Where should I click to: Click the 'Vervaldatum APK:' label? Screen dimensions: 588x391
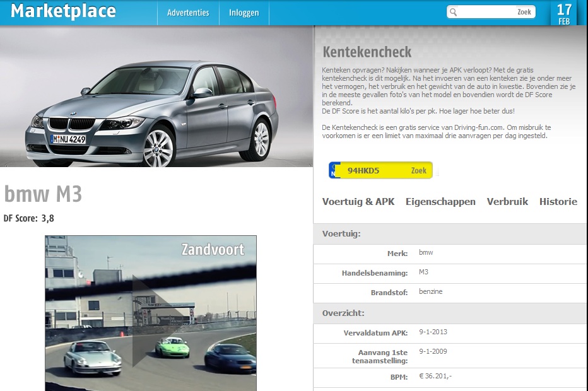pos(375,333)
